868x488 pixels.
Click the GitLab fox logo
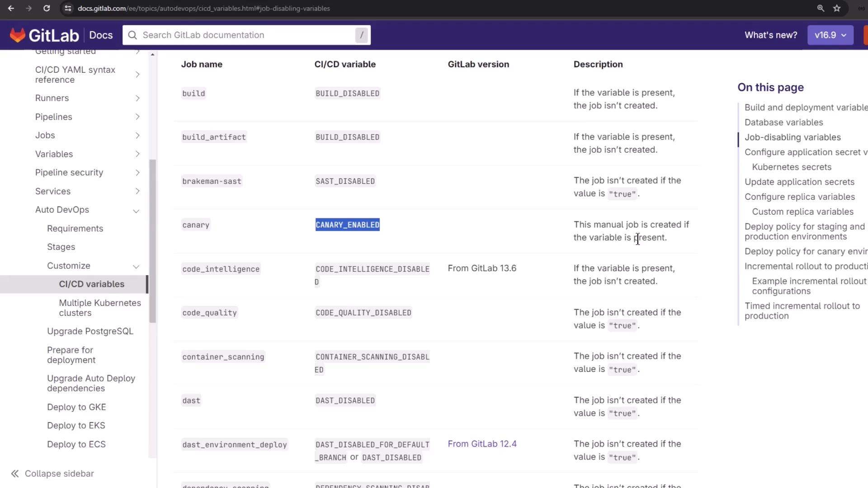[18, 35]
